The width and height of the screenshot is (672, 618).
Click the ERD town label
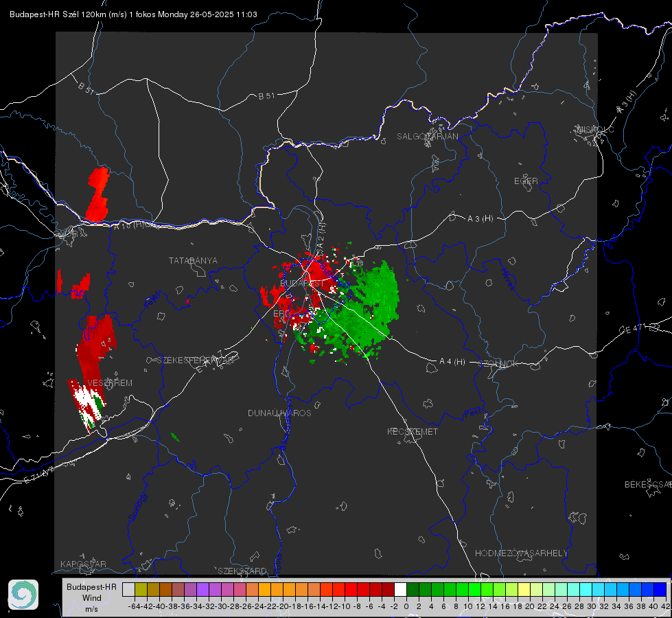point(281,314)
